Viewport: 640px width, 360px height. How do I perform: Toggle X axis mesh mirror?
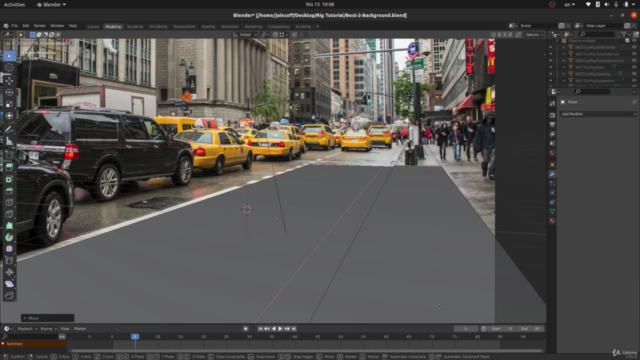pyautogui.click(x=499, y=35)
